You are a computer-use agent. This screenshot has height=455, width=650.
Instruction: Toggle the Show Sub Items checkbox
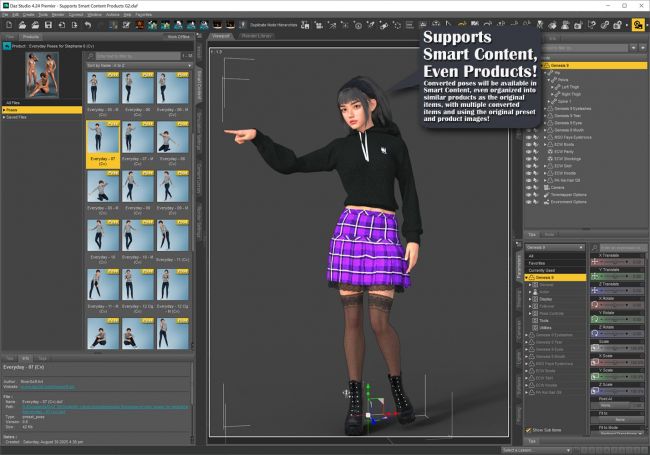pos(530,431)
